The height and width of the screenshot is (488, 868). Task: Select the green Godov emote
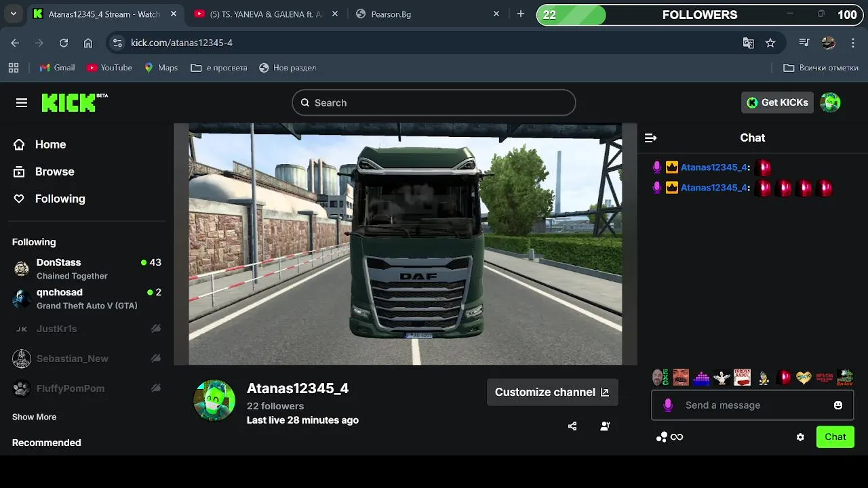pyautogui.click(x=845, y=378)
